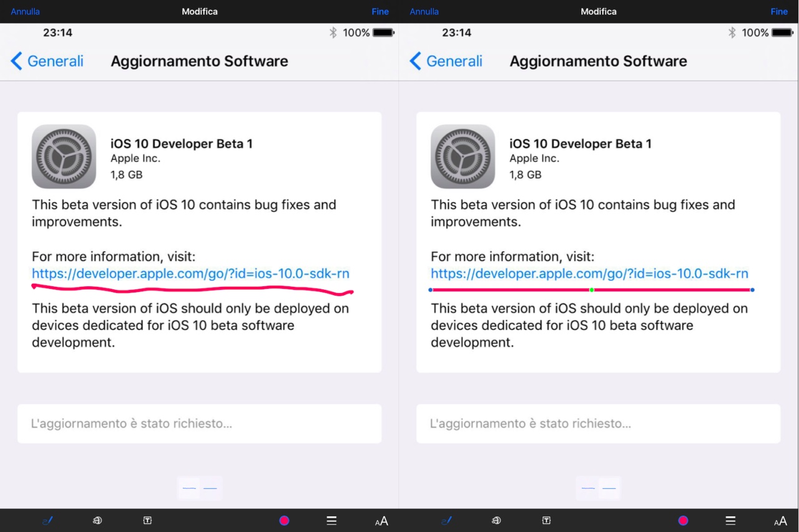Open the pink color picker in left editor
This screenshot has width=799, height=532.
click(x=284, y=521)
